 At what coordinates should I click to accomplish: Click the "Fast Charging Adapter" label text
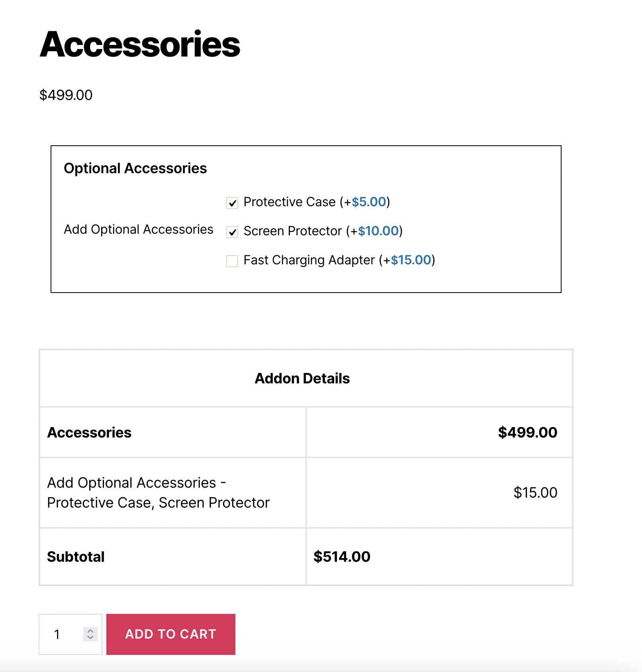click(309, 260)
